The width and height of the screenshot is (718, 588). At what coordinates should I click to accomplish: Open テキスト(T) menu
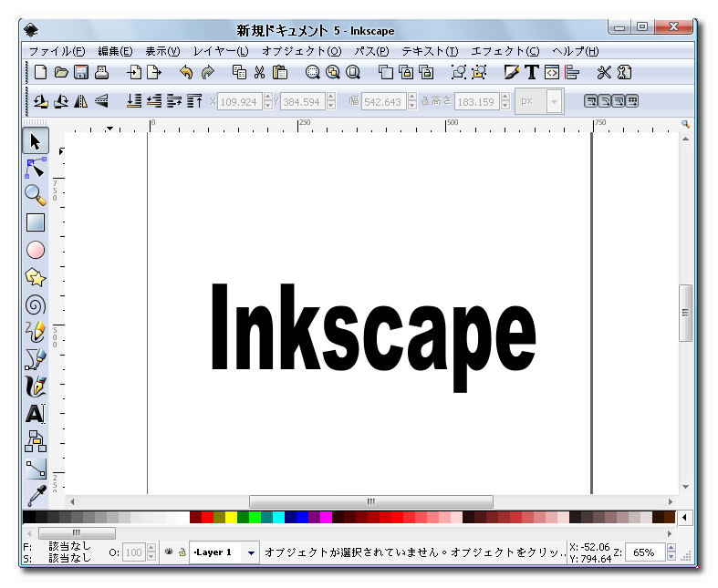[430, 51]
